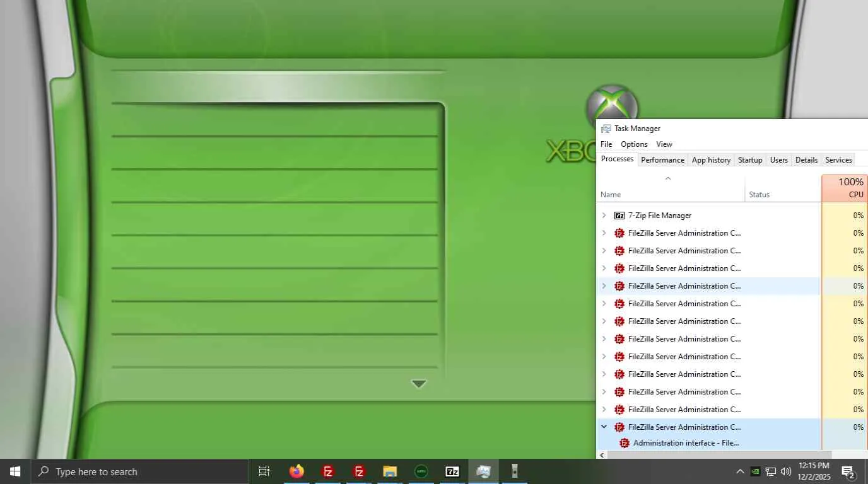Go to the Startup tab
Image resolution: width=868 pixels, height=484 pixels.
pos(750,160)
